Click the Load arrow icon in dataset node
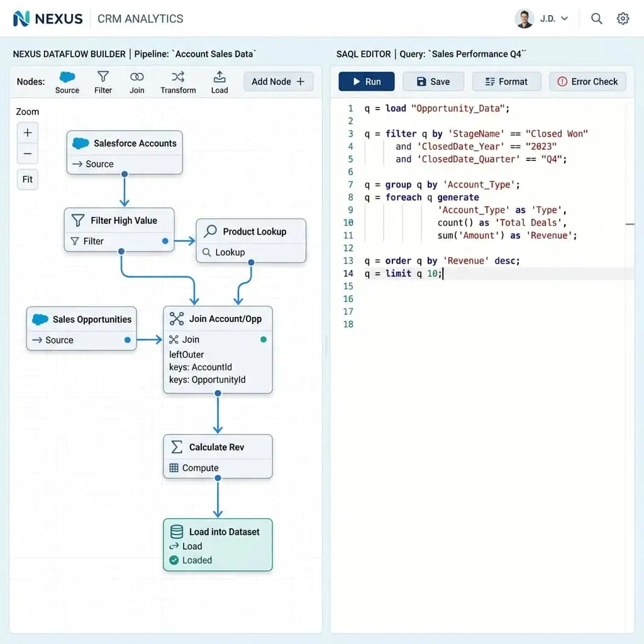This screenshot has width=644, height=644. (x=174, y=547)
